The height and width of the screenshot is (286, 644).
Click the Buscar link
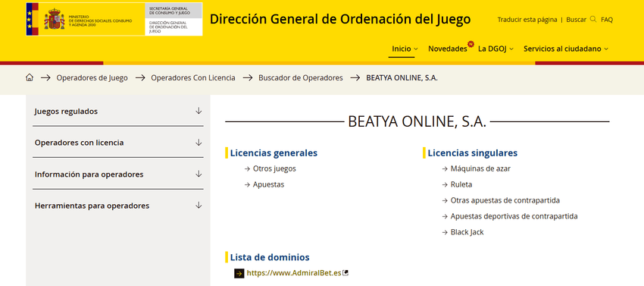point(577,19)
